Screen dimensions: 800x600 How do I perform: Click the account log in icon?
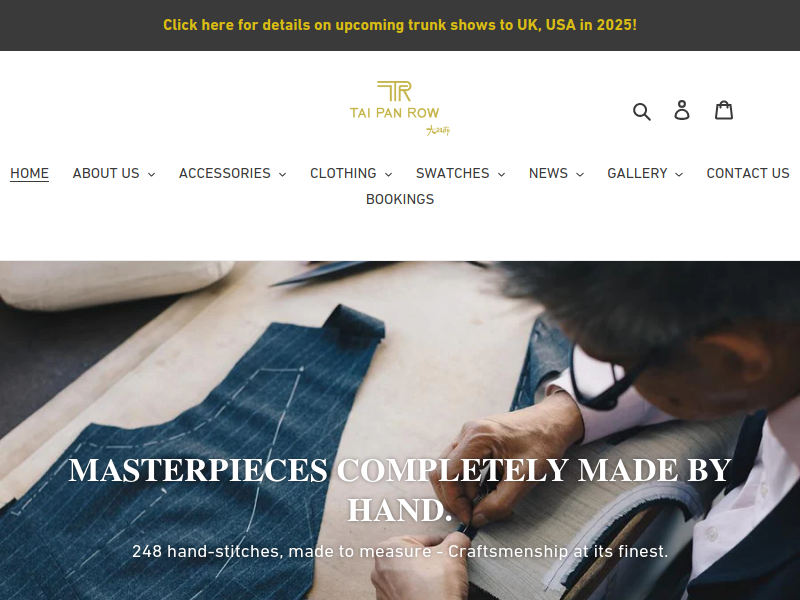pyautogui.click(x=682, y=110)
